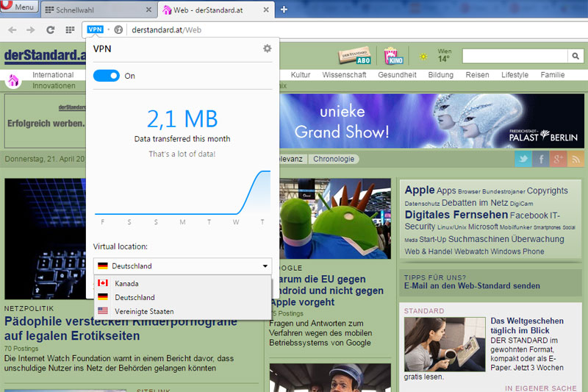Viewport: 588px width, 392px height.
Task: Go back using the back arrow
Action: coord(12,29)
